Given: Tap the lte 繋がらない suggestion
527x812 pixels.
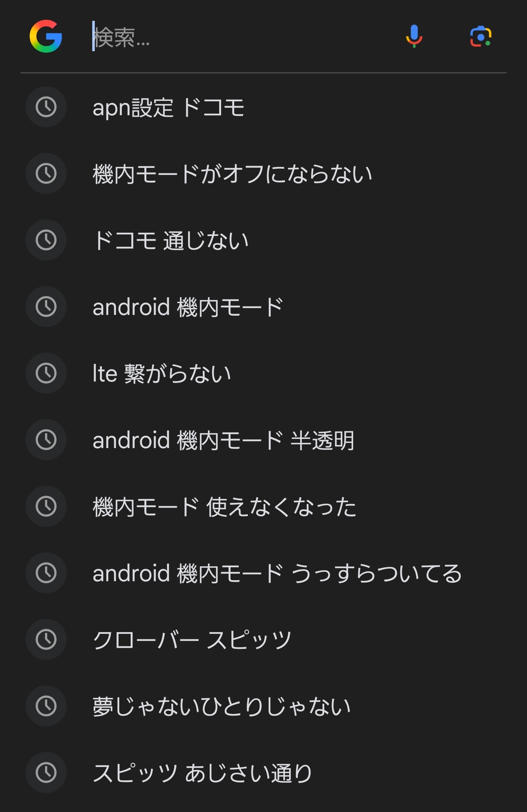Looking at the screenshot, I should click(x=162, y=374).
